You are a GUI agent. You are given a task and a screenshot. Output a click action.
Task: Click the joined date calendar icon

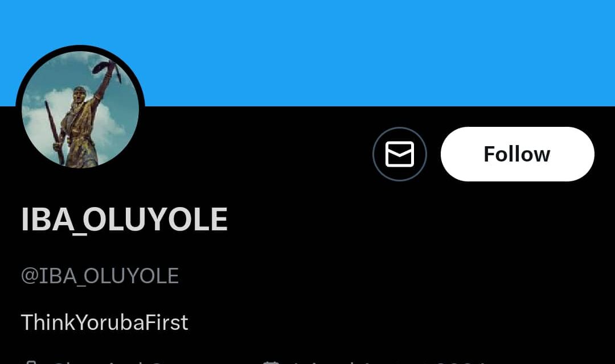point(270,362)
